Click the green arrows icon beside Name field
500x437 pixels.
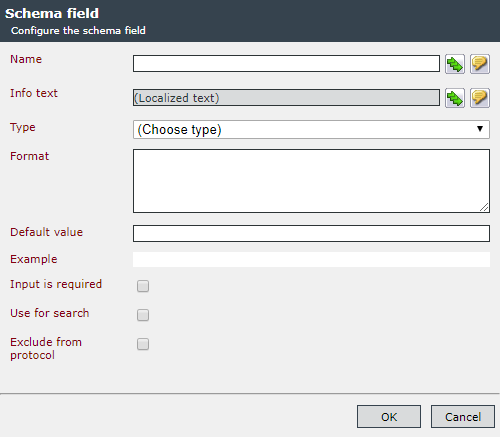coord(455,64)
